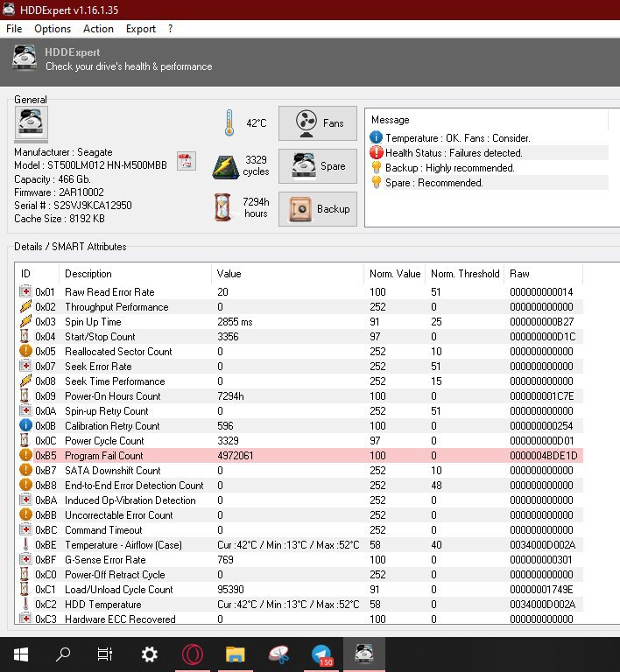Viewport: 620px width, 672px height.
Task: Click icon of Seek Time Performance row
Action: 25,381
